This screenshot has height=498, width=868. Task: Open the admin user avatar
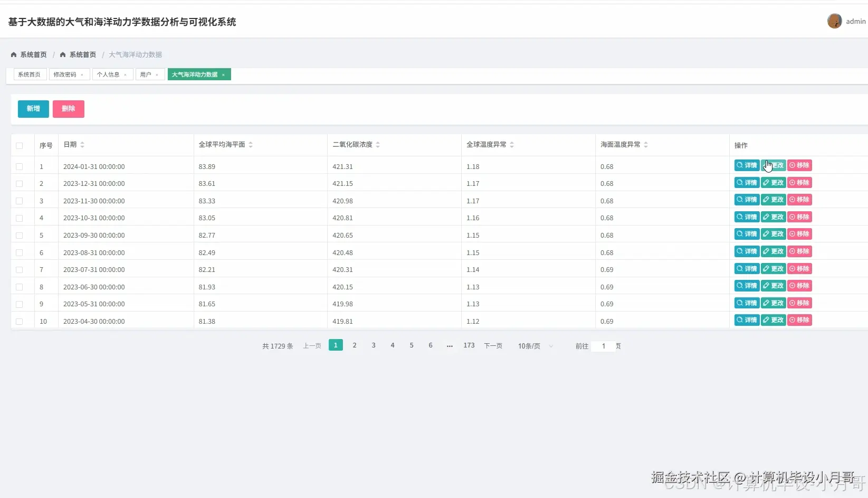point(834,21)
